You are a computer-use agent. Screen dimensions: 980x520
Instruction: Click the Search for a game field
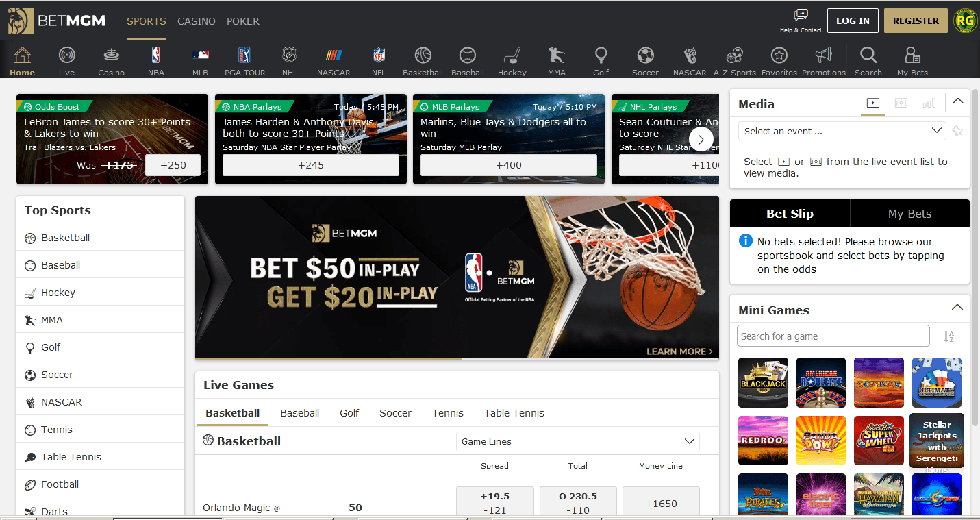pos(833,336)
